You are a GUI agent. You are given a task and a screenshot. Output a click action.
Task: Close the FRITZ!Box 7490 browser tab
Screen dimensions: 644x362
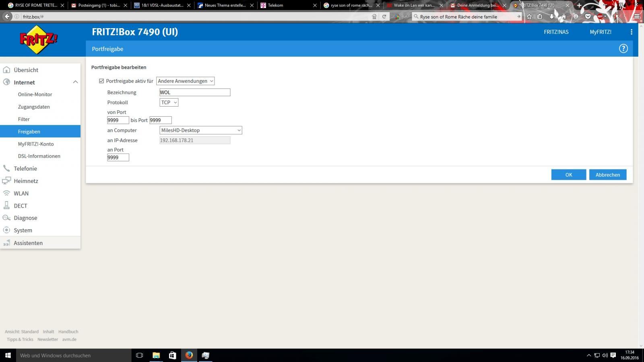(568, 5)
